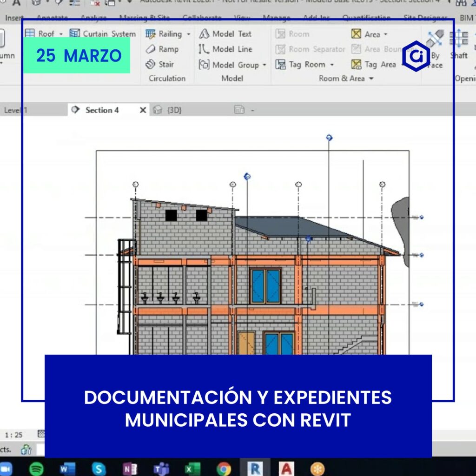Open the Insert ribbon tab

(x=14, y=18)
